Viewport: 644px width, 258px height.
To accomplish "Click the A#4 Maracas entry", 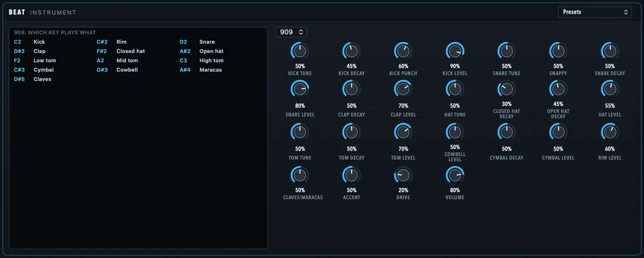I will click(201, 70).
